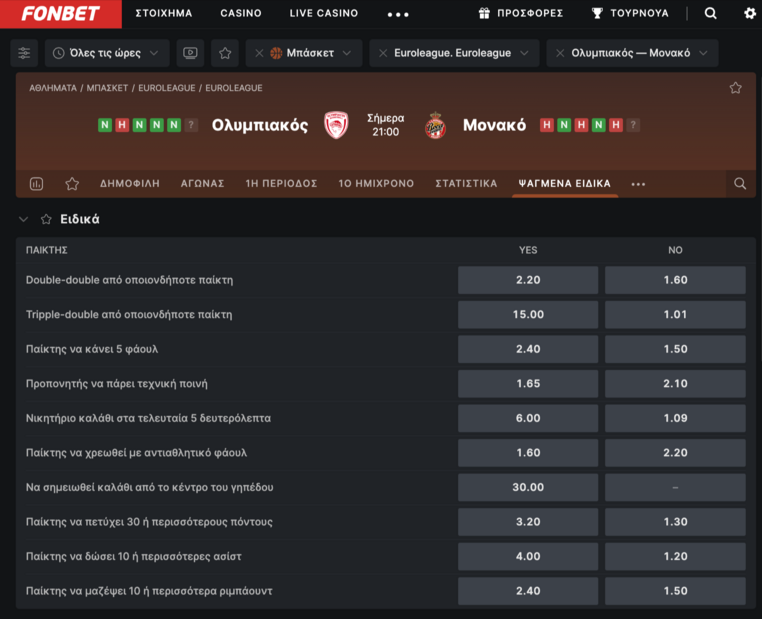Bet Yes 2.20 on Double-double

click(x=528, y=280)
